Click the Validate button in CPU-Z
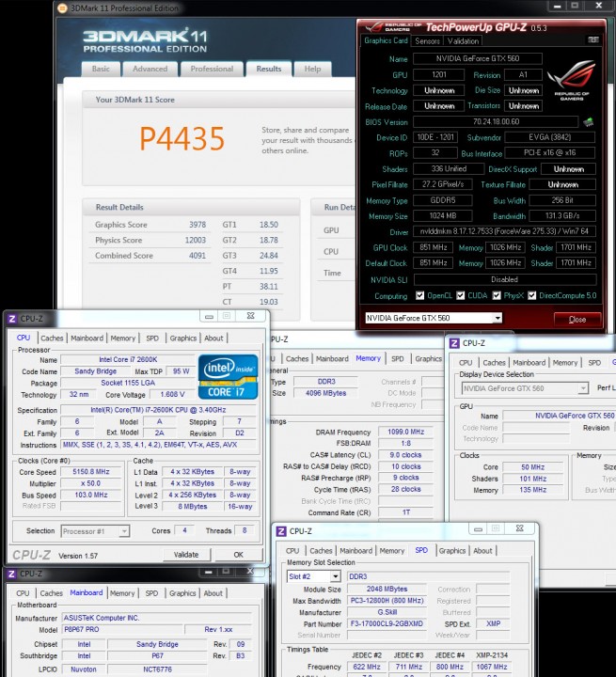 186,555
